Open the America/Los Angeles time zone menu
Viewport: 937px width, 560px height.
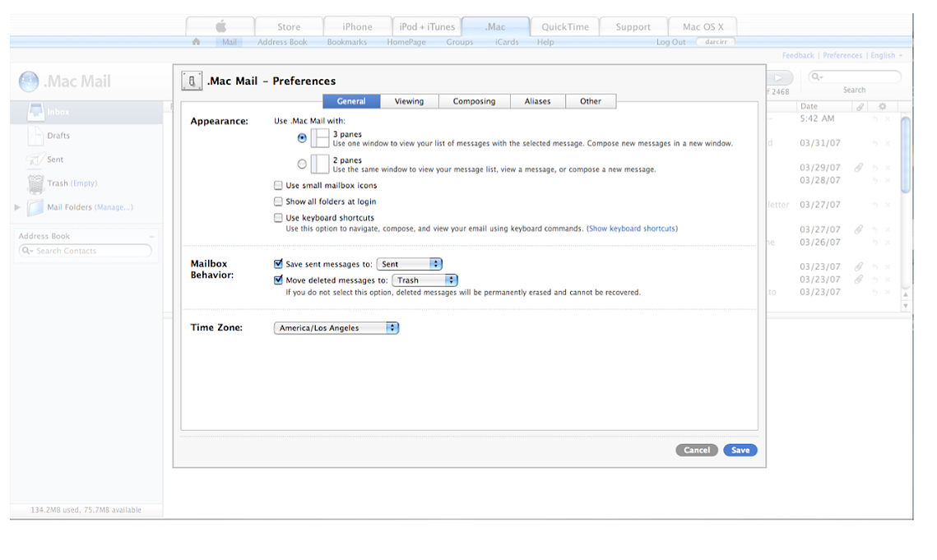336,328
